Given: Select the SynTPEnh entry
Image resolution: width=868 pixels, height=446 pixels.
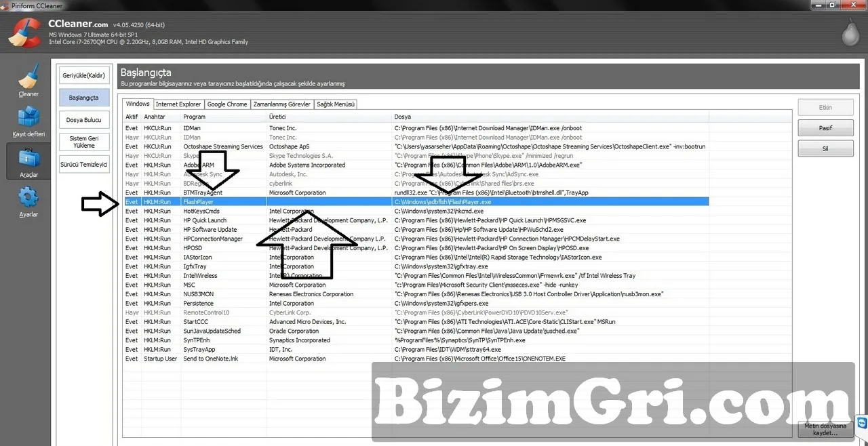Looking at the screenshot, I should pyautogui.click(x=416, y=340).
